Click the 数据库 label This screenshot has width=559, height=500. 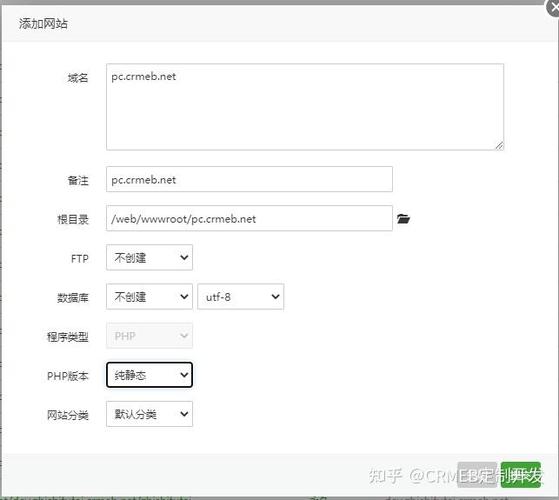(73, 298)
